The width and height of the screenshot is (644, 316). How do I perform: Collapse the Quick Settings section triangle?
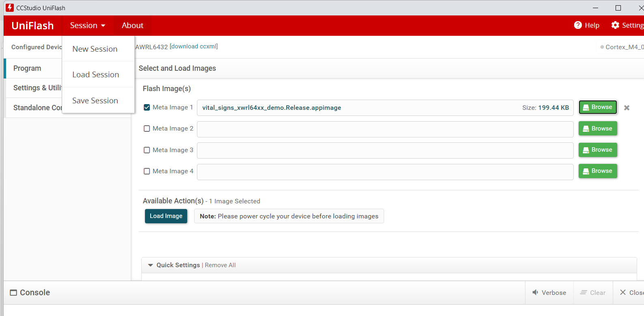coord(151,265)
